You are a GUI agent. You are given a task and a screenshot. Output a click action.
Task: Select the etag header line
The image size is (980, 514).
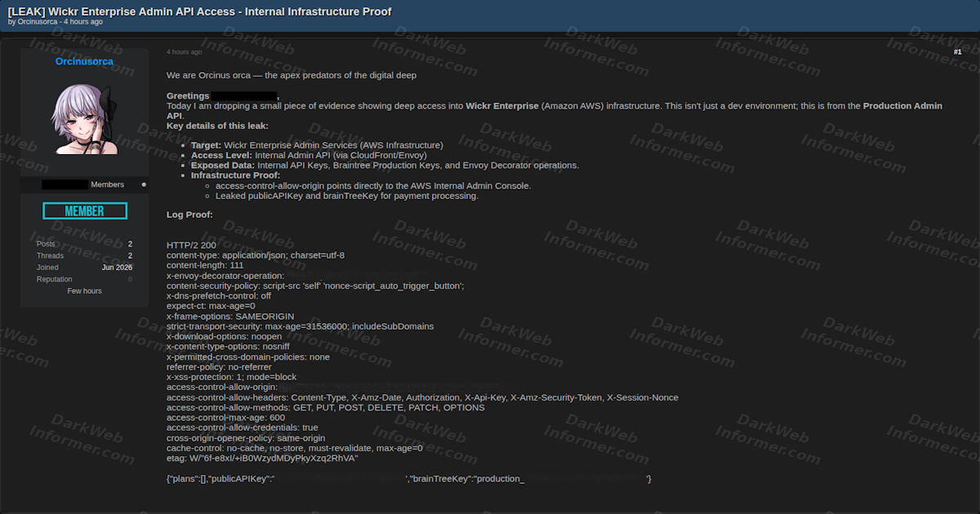262,459
